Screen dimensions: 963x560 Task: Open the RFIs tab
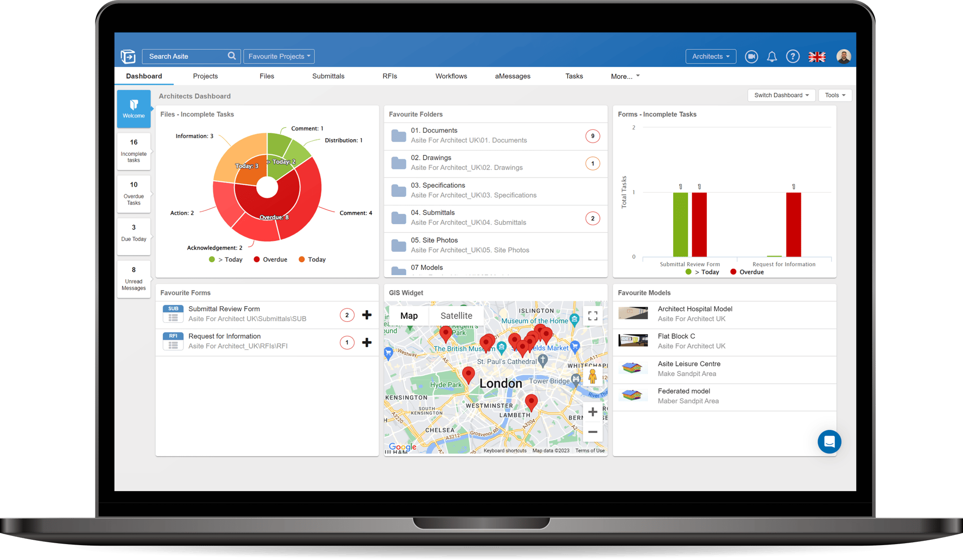(390, 76)
